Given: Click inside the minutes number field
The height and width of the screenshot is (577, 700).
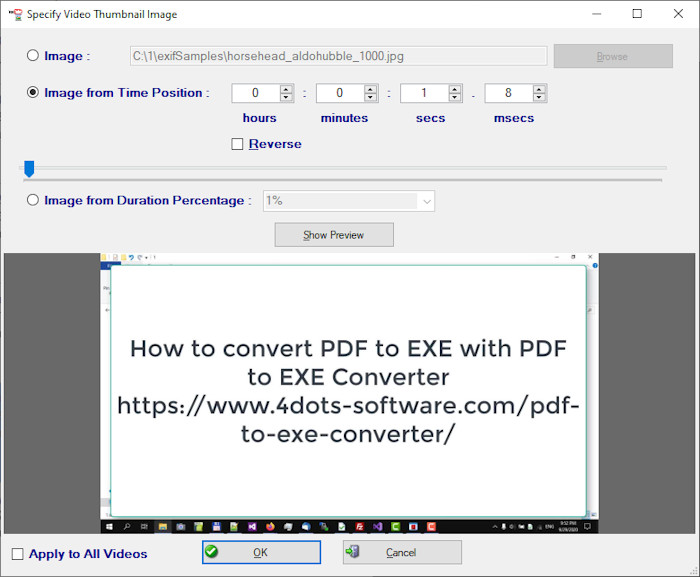Looking at the screenshot, I should pos(340,93).
